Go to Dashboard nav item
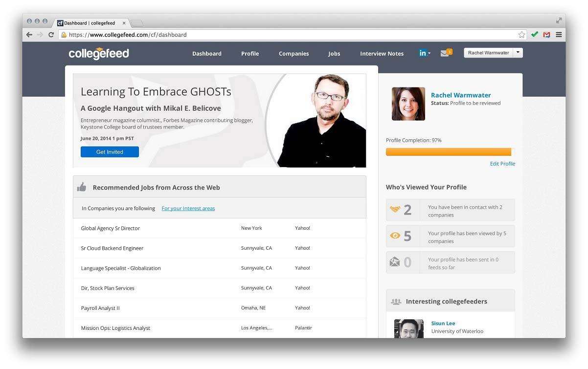Screen dimensions: 588x369 tap(207, 54)
